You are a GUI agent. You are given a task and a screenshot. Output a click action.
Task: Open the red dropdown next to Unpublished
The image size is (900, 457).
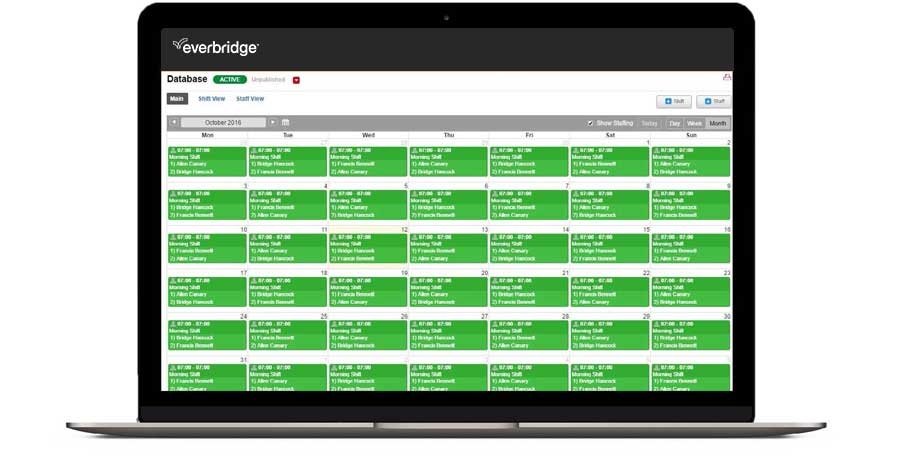(296, 80)
